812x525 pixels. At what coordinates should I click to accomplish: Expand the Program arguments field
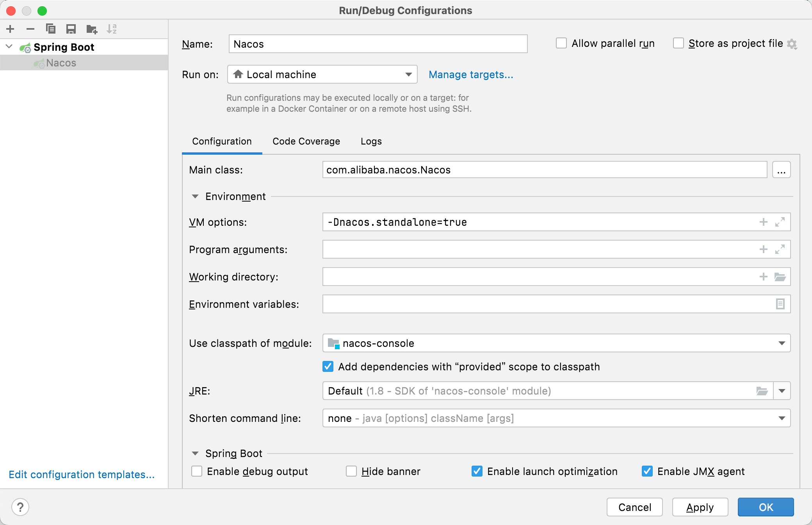[x=780, y=250]
